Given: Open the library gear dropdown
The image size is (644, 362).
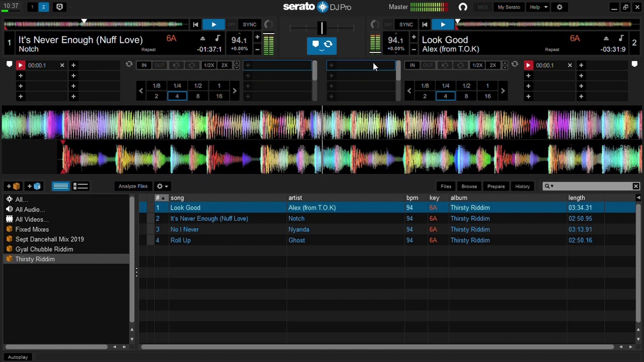Looking at the screenshot, I should (x=162, y=187).
